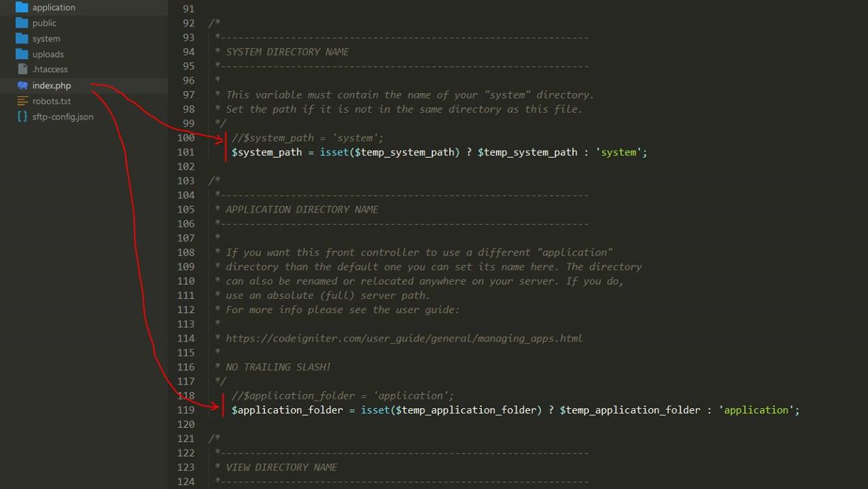Click $application_folder variable on line 119

pos(288,410)
